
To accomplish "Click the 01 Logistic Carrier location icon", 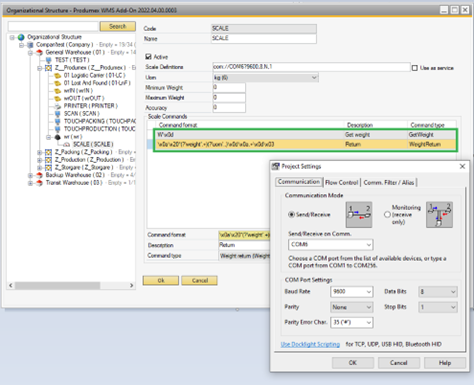I will [58, 75].
